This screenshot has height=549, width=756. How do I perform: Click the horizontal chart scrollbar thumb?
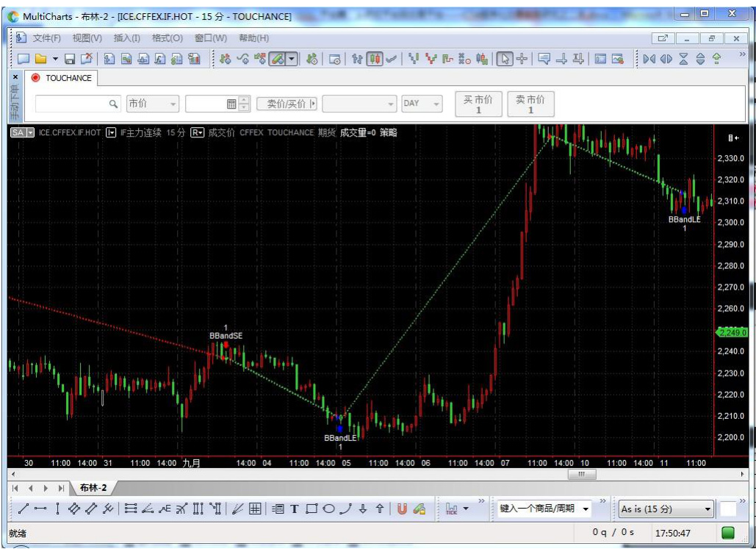[581, 475]
